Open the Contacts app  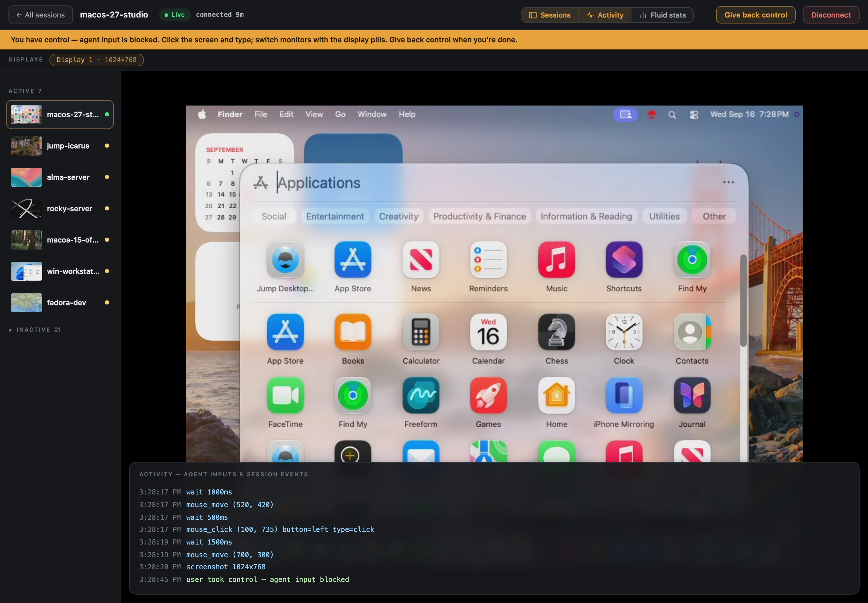click(692, 332)
